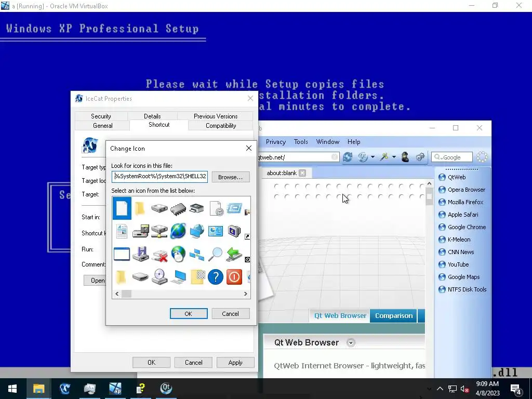This screenshot has height=399, width=532.
Task: Click QtWeb page scrollbar up arrow
Action: tap(429, 184)
